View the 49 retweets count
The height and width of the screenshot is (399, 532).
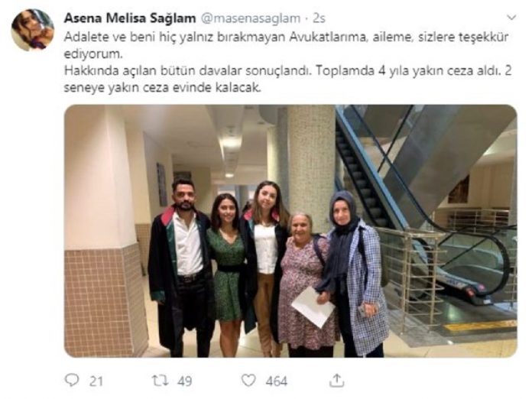pyautogui.click(x=184, y=381)
